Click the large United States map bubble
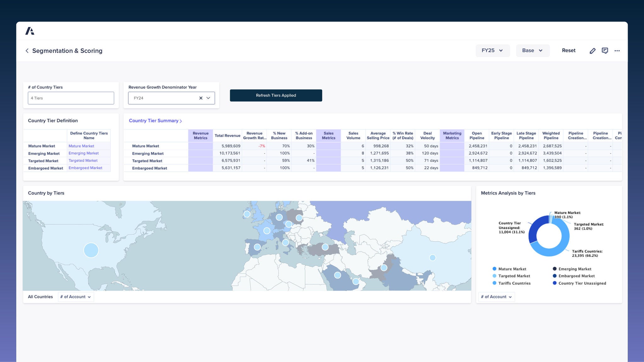The width and height of the screenshot is (644, 362). (x=91, y=250)
